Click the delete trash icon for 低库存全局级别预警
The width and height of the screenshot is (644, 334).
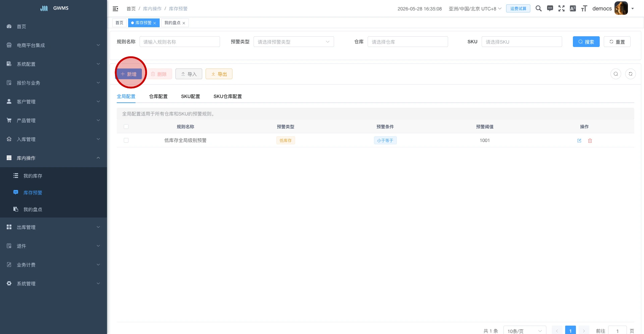(x=590, y=141)
